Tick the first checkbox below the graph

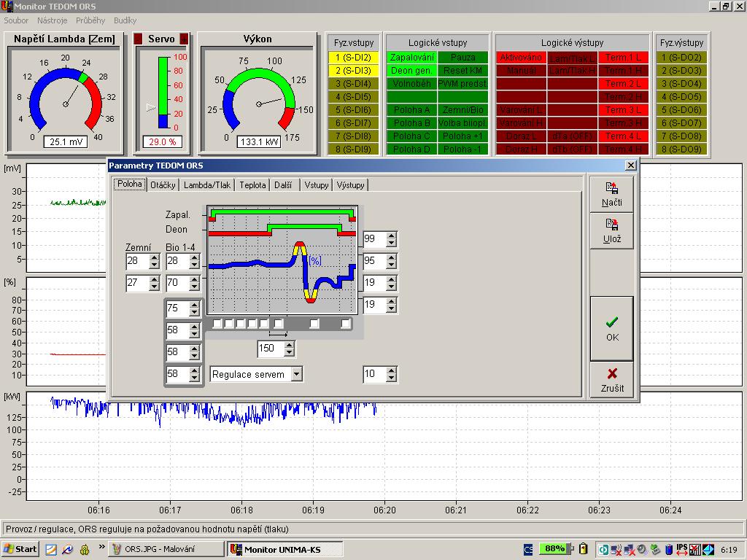coord(217,324)
